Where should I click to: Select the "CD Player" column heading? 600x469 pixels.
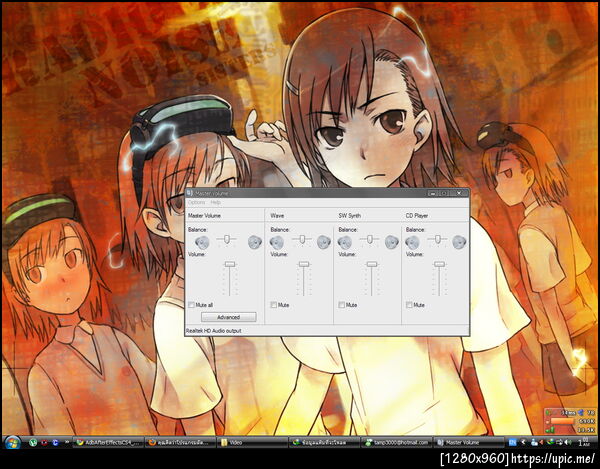coord(417,216)
